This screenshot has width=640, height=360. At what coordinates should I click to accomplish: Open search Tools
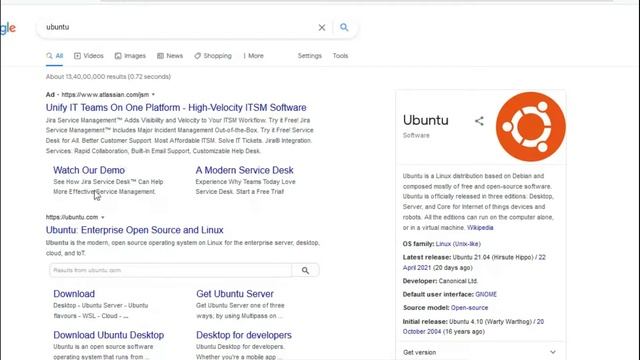pyautogui.click(x=340, y=56)
